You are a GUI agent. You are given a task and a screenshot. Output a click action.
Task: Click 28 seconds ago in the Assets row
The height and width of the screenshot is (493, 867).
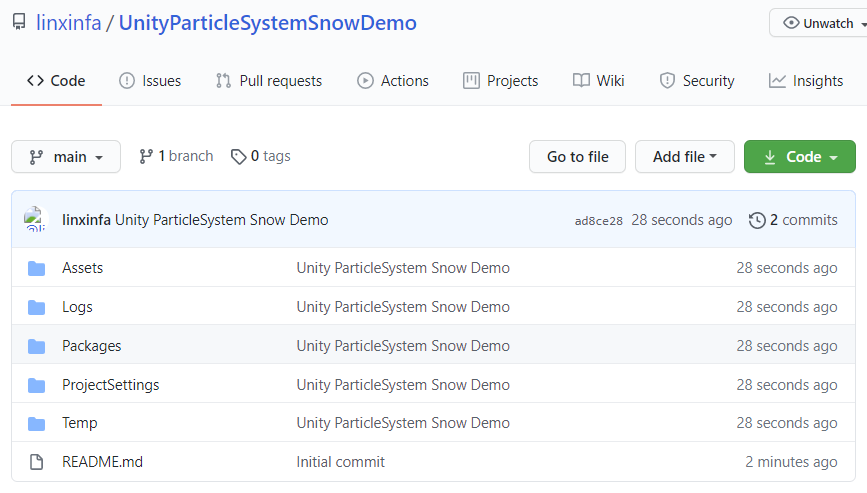coord(787,268)
